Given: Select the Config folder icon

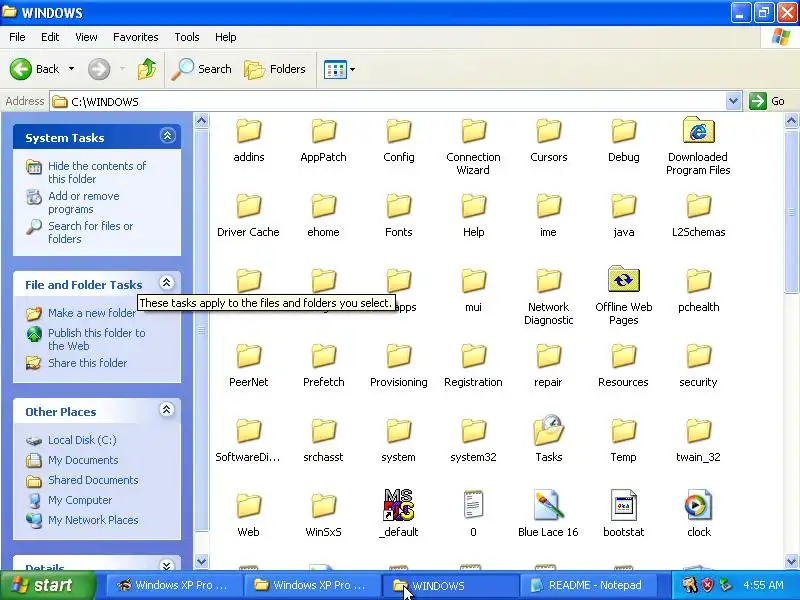Looking at the screenshot, I should point(398,132).
